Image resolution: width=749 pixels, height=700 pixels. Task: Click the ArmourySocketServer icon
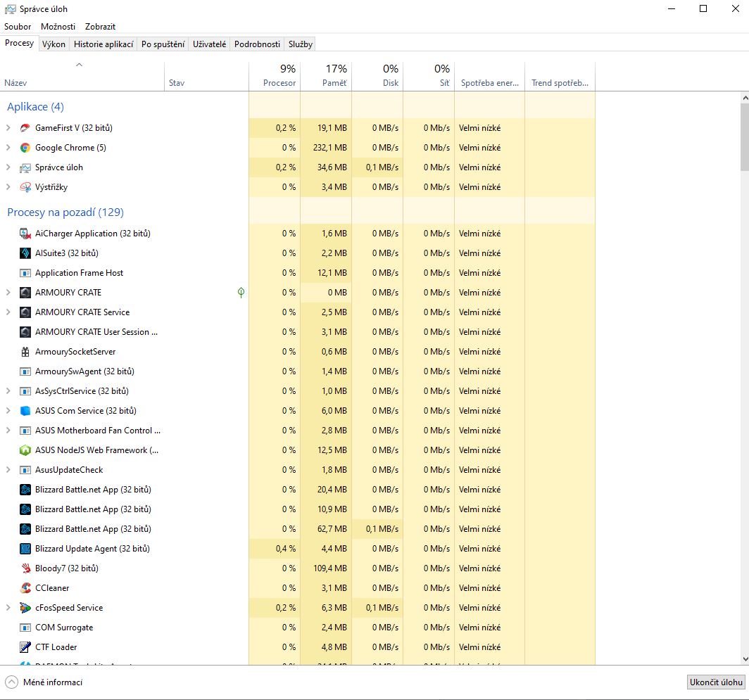[25, 352]
